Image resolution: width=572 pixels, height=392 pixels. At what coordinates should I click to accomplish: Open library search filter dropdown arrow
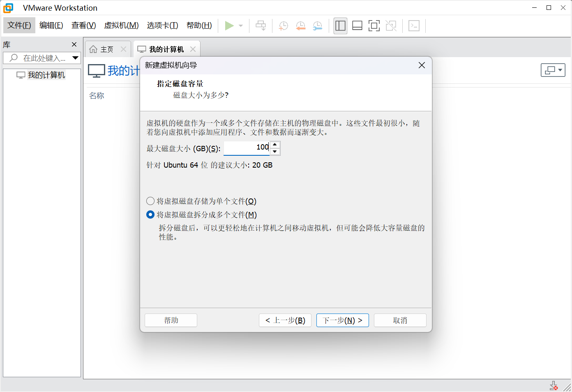75,58
